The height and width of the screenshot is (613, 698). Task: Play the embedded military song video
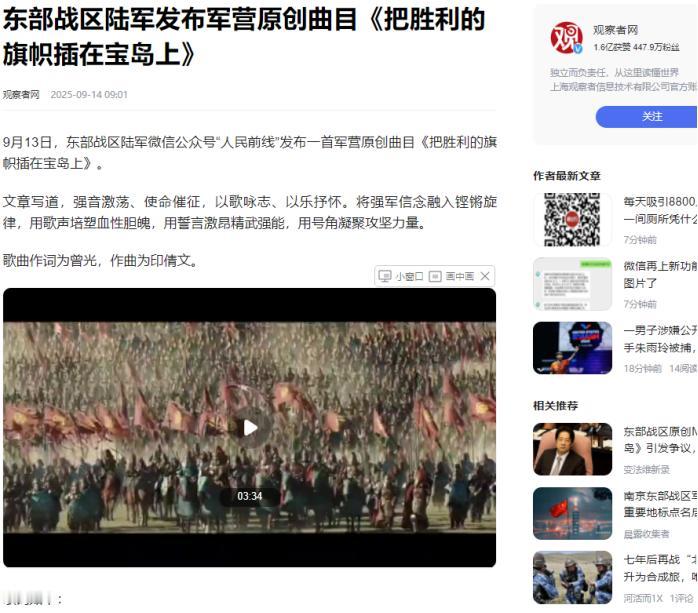[x=250, y=428]
